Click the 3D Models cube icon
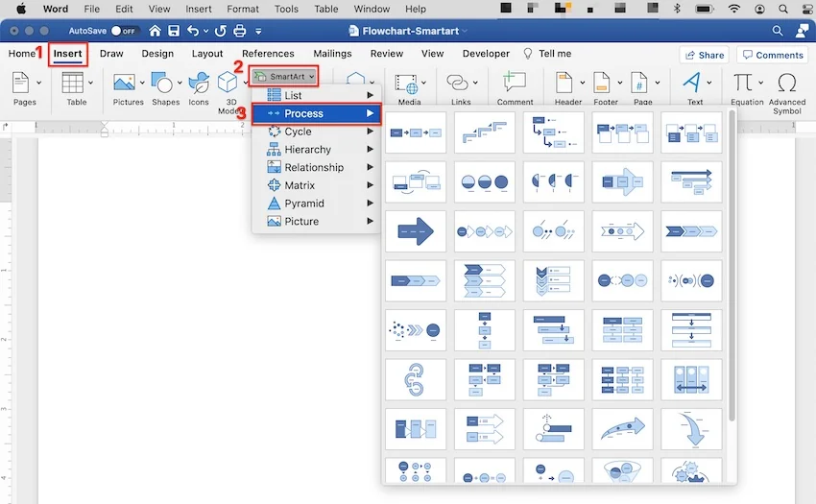The width and height of the screenshot is (816, 504). 228,83
